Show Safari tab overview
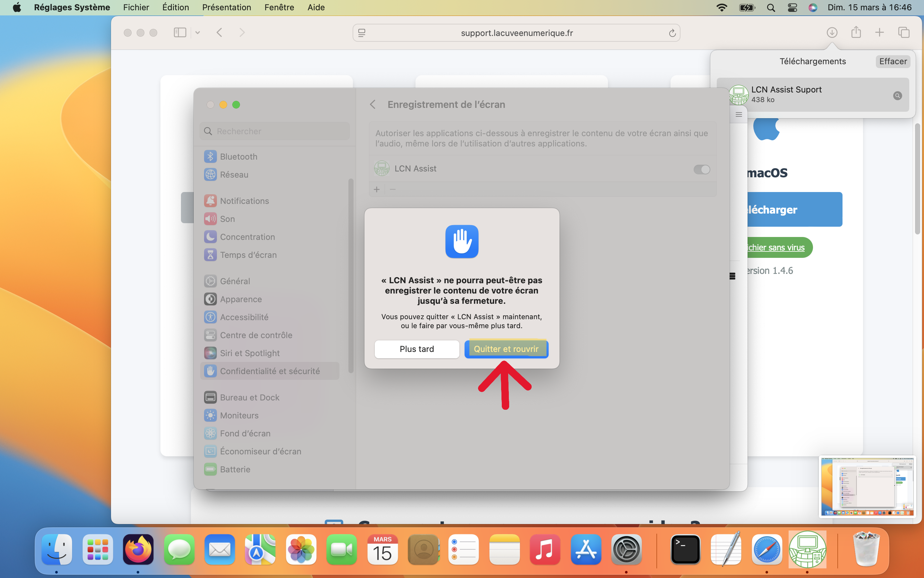924x578 pixels. (904, 32)
